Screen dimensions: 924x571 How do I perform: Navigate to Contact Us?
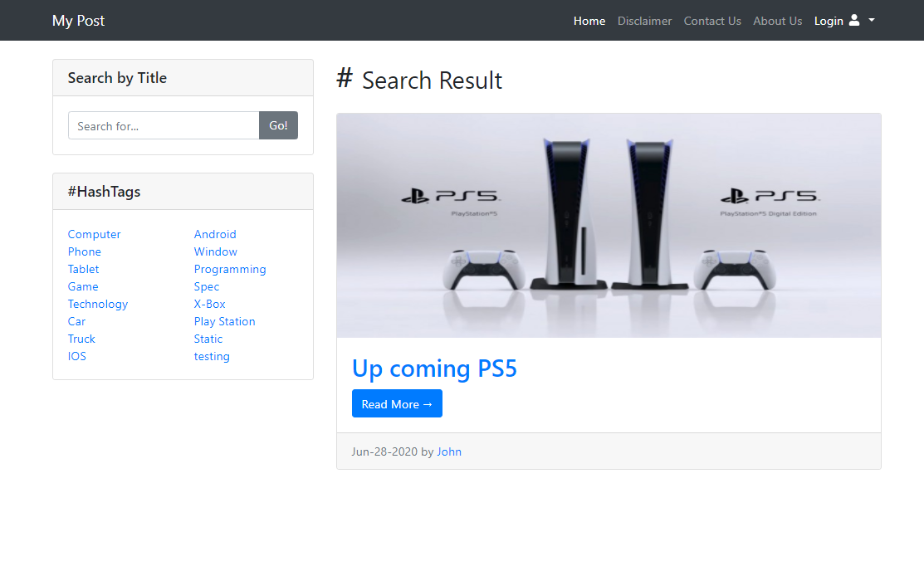(x=712, y=22)
